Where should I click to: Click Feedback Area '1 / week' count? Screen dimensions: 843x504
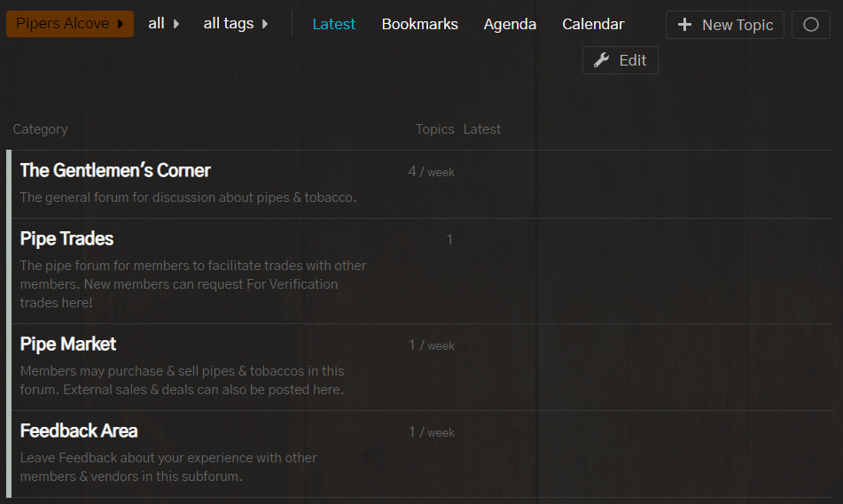click(x=431, y=432)
